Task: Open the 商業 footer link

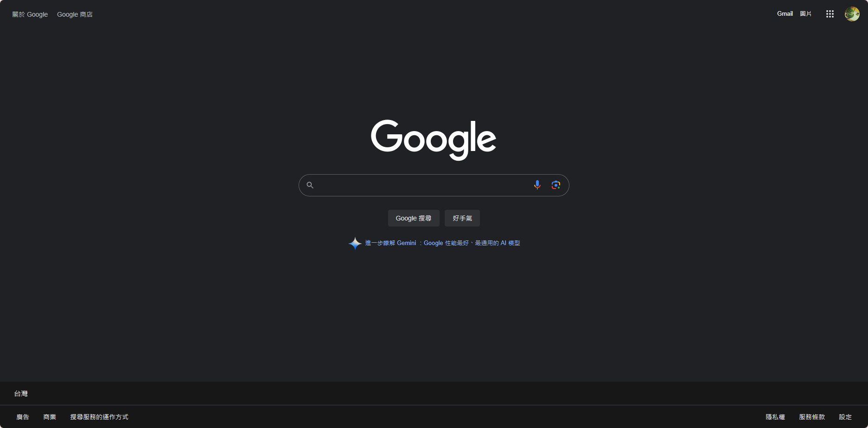Action: (50, 417)
